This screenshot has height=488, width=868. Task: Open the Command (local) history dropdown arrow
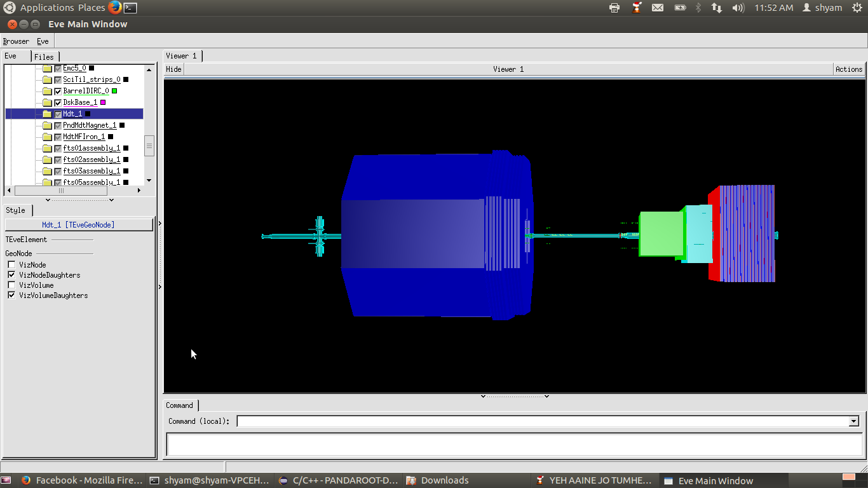pyautogui.click(x=853, y=421)
